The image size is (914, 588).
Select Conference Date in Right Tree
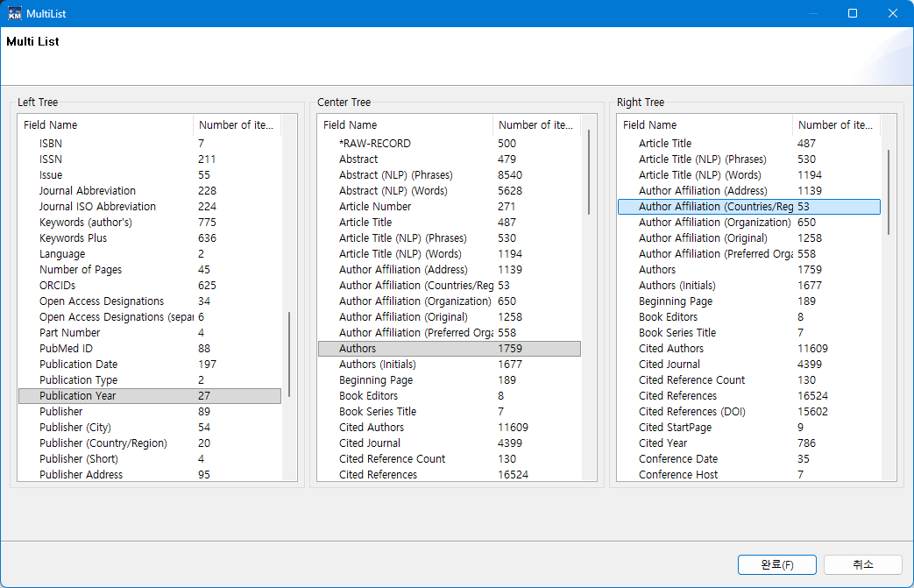click(x=678, y=459)
